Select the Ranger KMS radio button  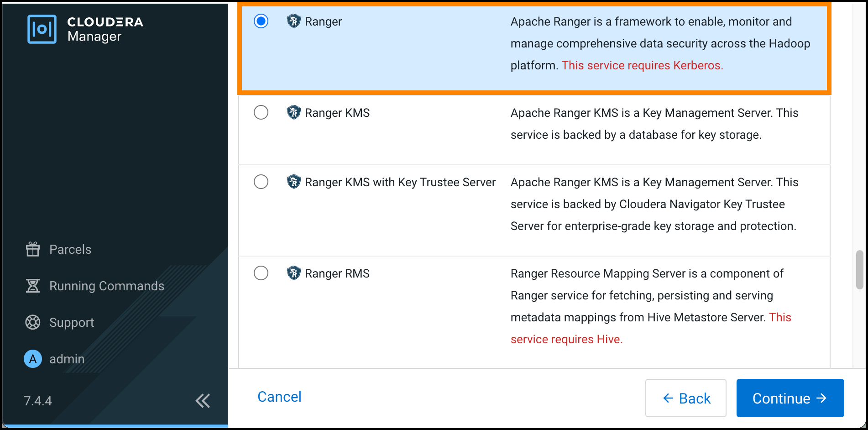[261, 112]
